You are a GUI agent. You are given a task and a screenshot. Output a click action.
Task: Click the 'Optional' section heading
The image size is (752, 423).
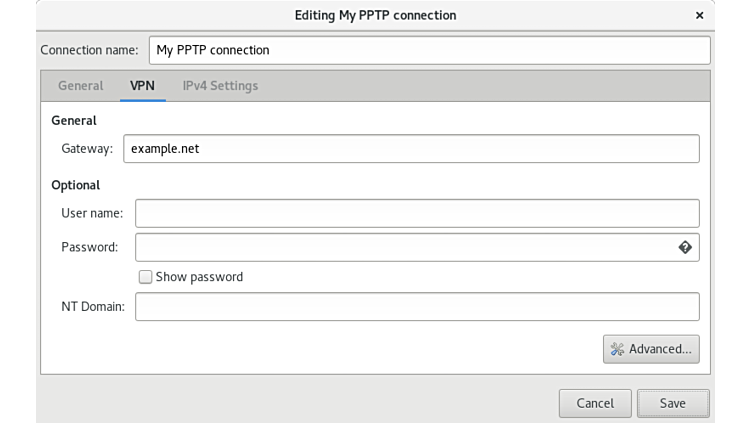click(x=75, y=185)
